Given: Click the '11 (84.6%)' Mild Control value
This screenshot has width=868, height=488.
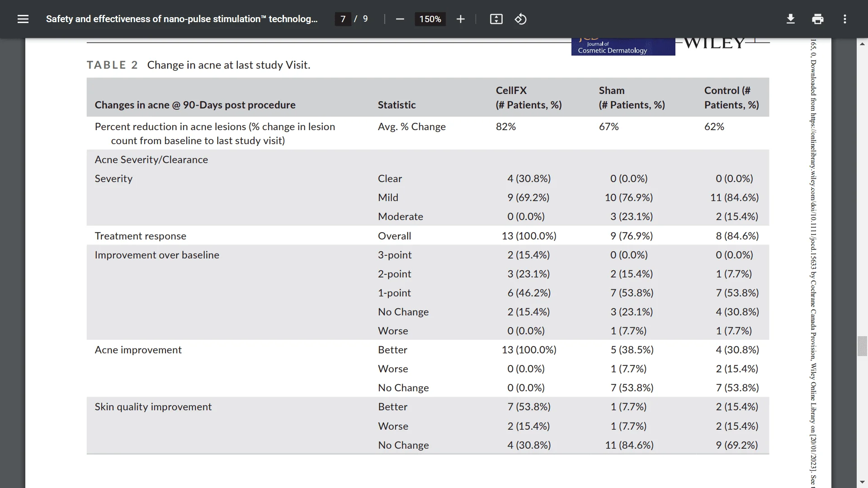Looking at the screenshot, I should tap(734, 197).
